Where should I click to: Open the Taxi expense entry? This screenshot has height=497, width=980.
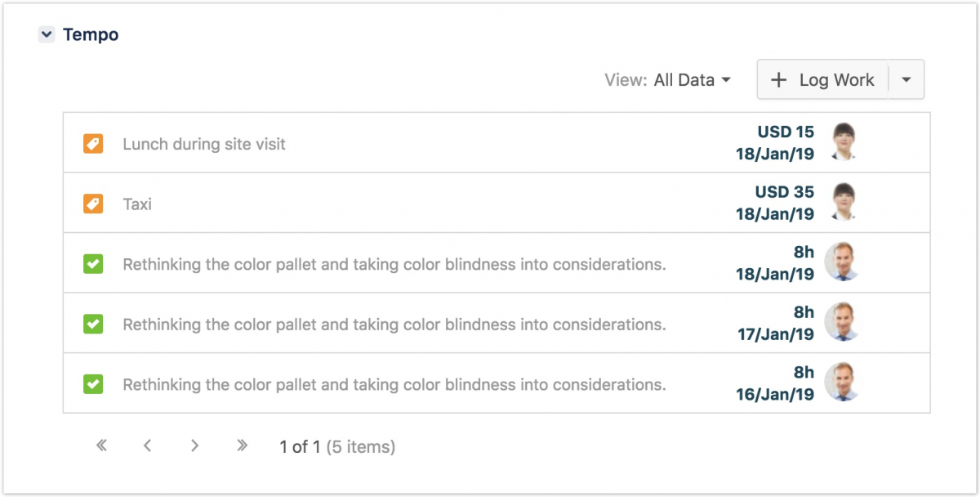(137, 204)
